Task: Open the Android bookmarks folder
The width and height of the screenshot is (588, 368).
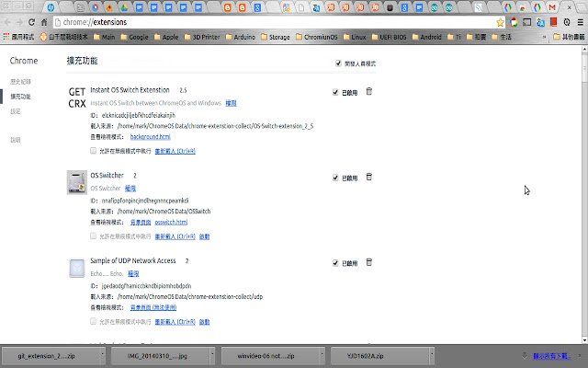Action: 426,37
